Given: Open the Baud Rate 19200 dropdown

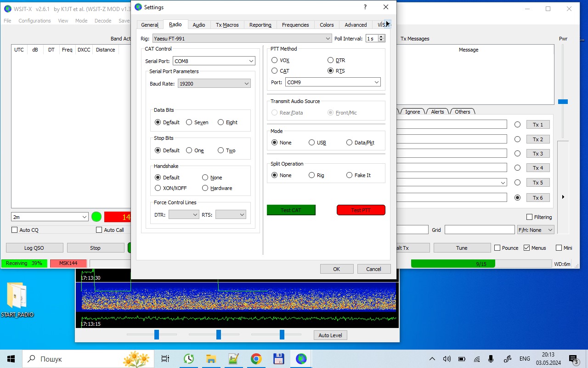Looking at the screenshot, I should pos(214,84).
